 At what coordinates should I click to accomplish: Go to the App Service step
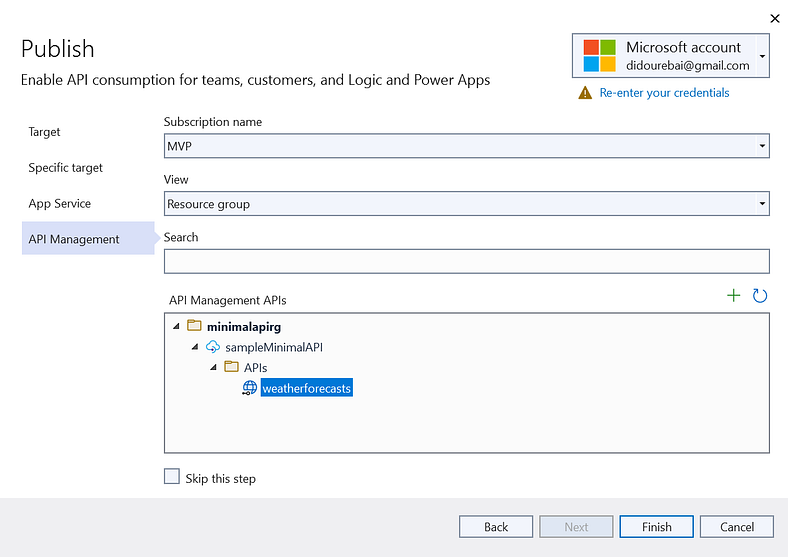click(x=60, y=204)
